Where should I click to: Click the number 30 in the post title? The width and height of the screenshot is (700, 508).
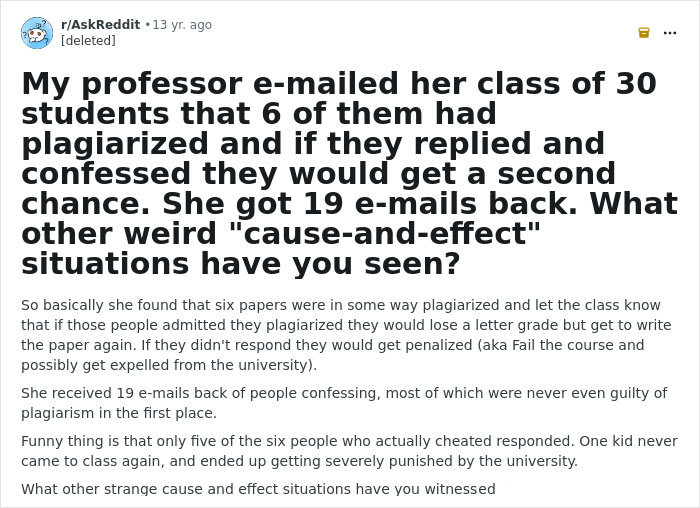click(635, 84)
